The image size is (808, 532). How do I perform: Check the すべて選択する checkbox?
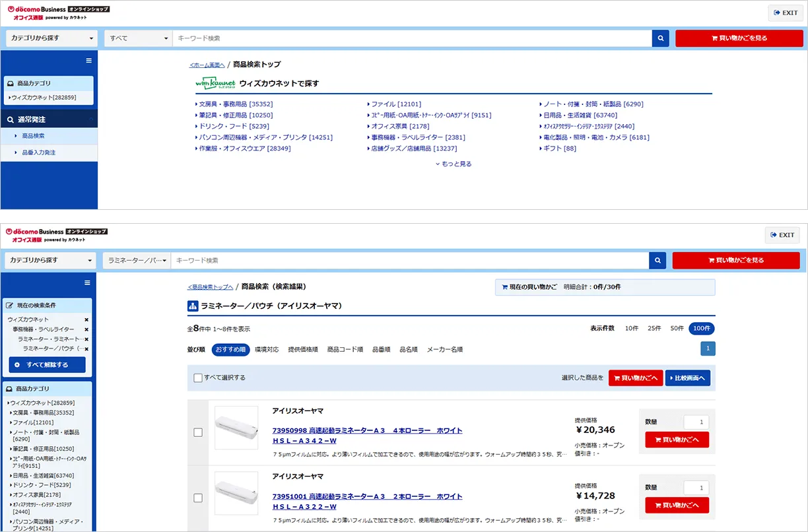(x=198, y=378)
